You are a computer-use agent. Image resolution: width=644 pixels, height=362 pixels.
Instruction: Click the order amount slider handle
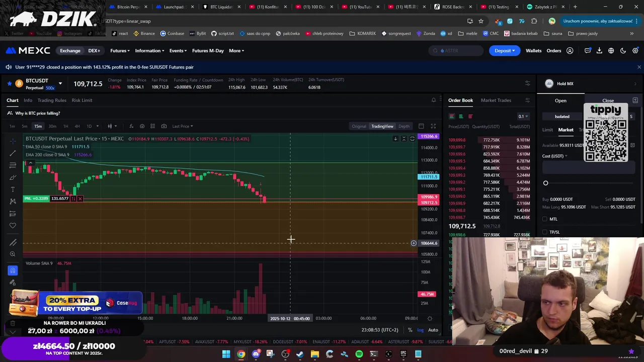point(545,183)
